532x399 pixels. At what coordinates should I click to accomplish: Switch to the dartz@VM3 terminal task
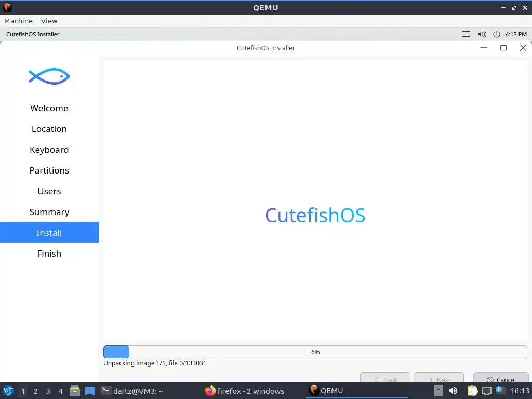pos(133,391)
